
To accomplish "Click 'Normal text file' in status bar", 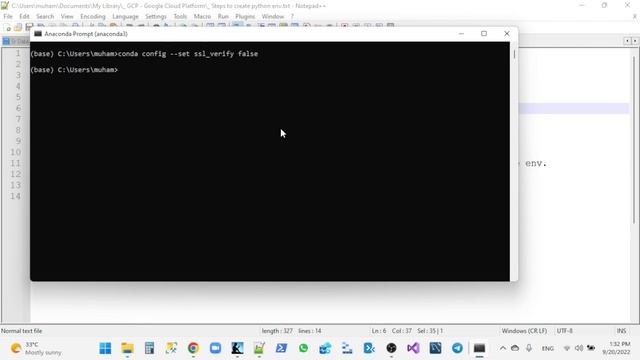I will (x=22, y=331).
